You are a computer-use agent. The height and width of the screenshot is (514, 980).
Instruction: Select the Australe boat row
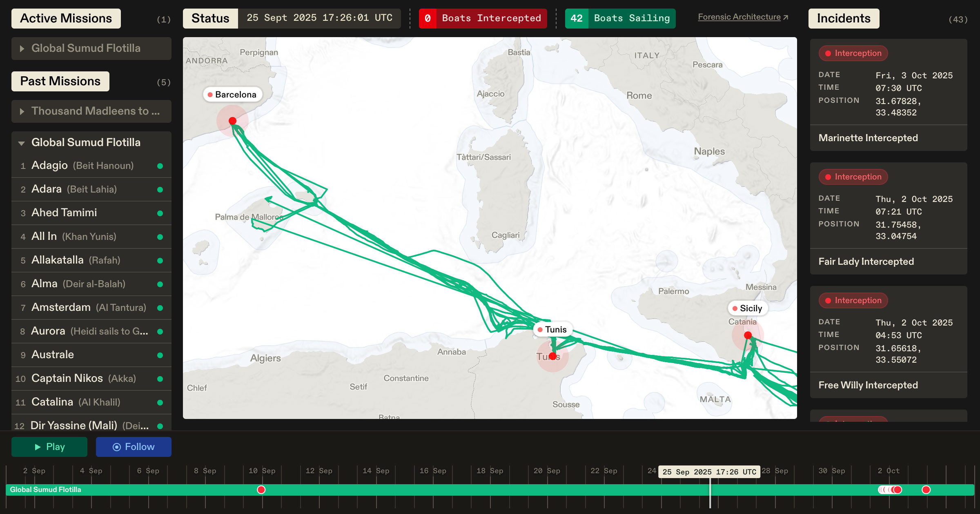(91, 355)
